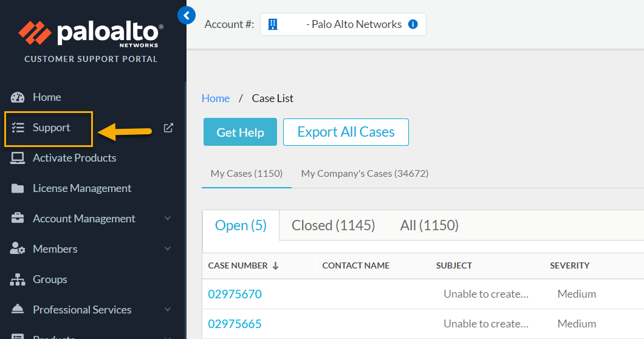Click the Groups hierarchy icon

tap(18, 279)
